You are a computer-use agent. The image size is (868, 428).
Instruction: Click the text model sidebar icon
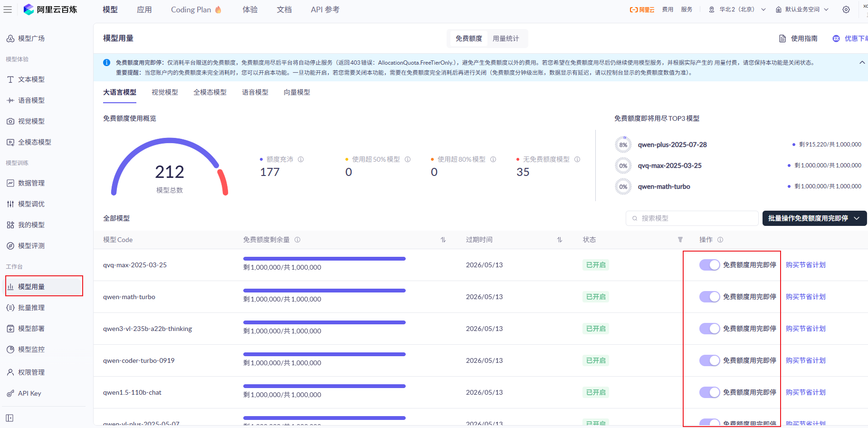(x=10, y=79)
